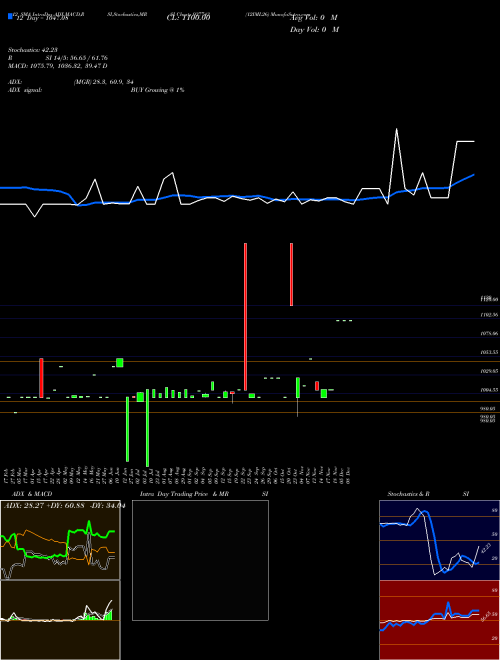Click the ADX chart panel with green line
Viewport: 500px width, 660px height.
(60, 540)
